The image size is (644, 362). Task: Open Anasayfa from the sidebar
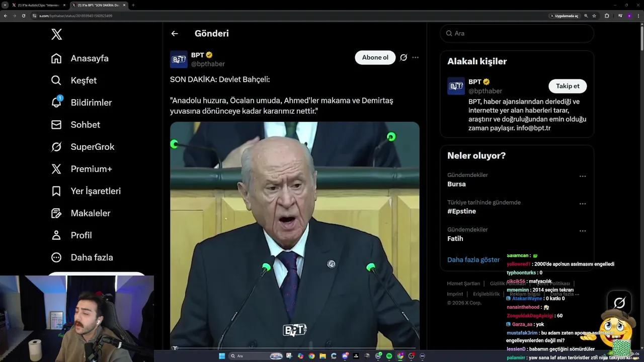coord(80,58)
